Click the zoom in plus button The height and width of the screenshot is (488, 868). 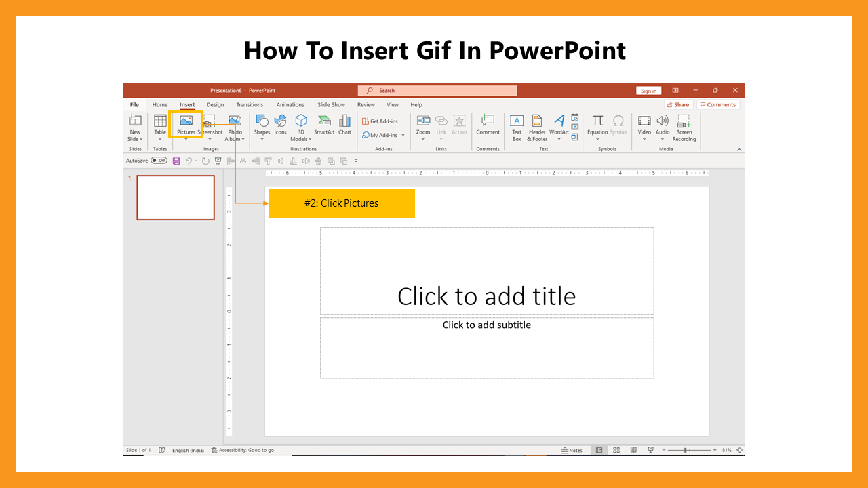pos(715,450)
